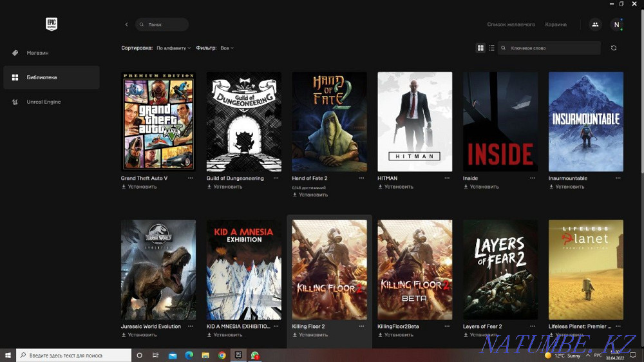
Task: Select the Insurmountable game cover
Action: 585,122
